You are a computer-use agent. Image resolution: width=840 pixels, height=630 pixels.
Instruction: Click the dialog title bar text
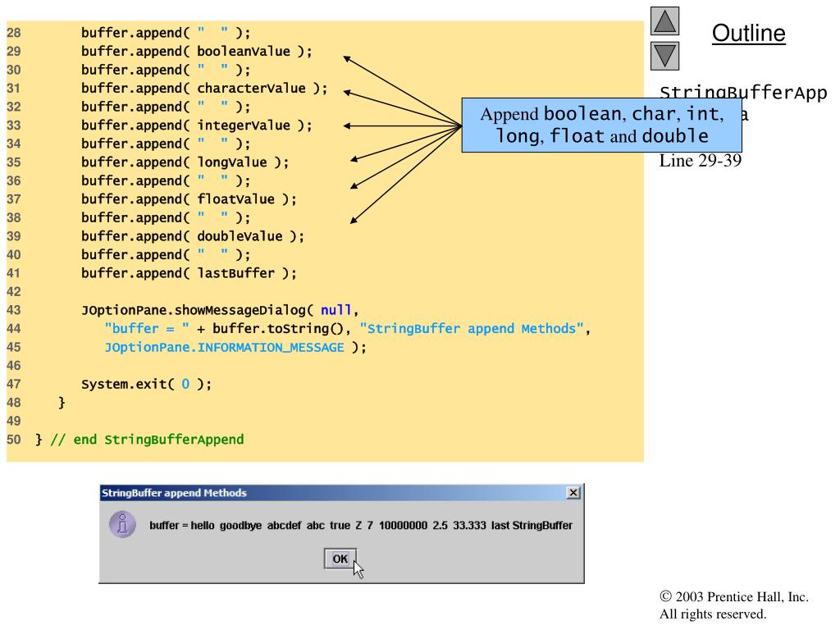(174, 493)
